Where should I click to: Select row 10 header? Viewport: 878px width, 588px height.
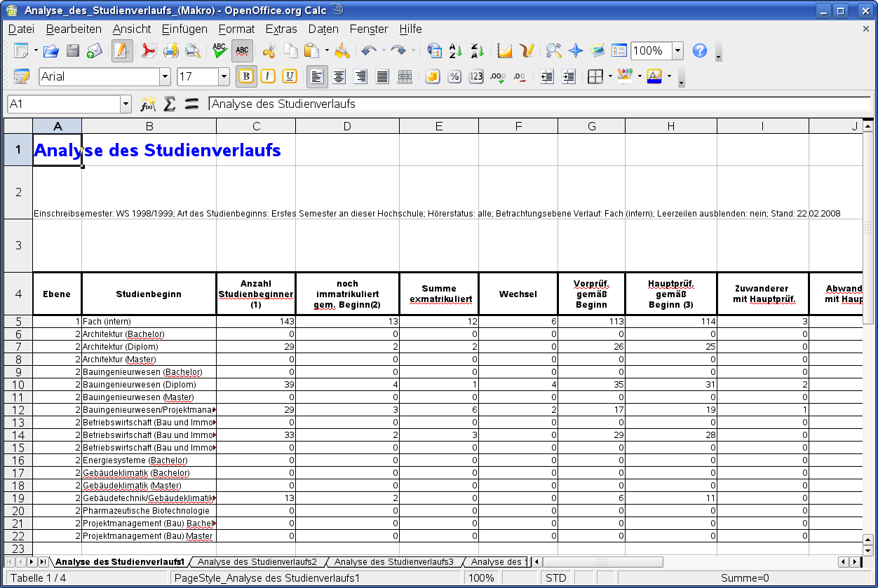coord(18,385)
